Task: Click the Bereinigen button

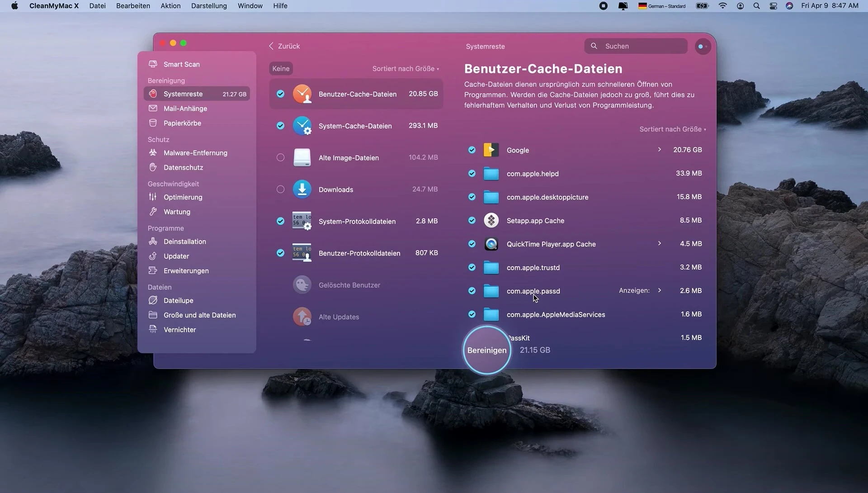Action: point(487,350)
